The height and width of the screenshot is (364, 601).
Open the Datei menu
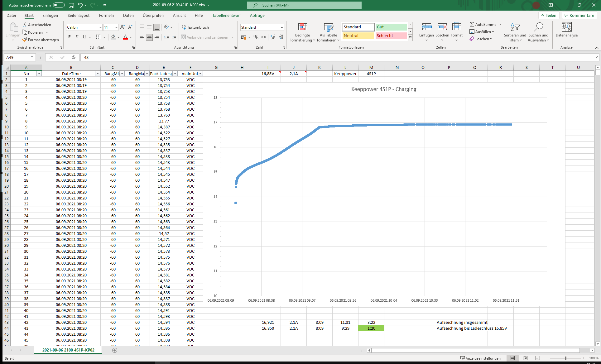(x=11, y=15)
